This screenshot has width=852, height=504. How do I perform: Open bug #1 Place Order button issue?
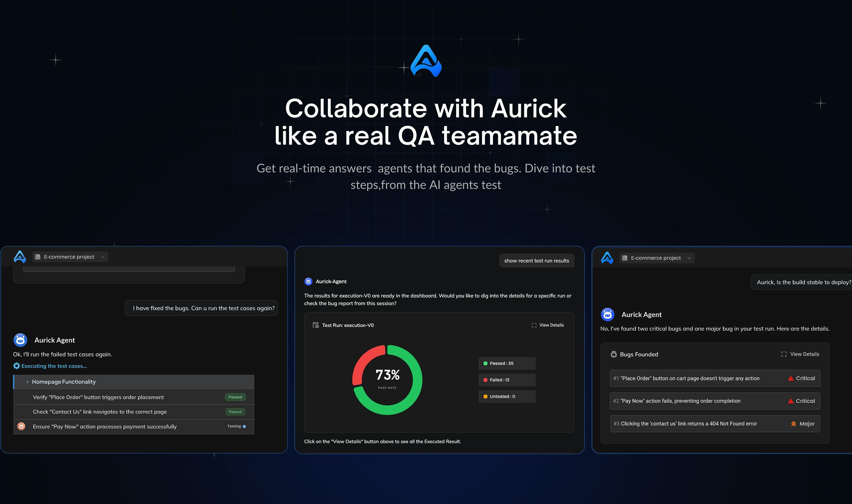point(715,378)
